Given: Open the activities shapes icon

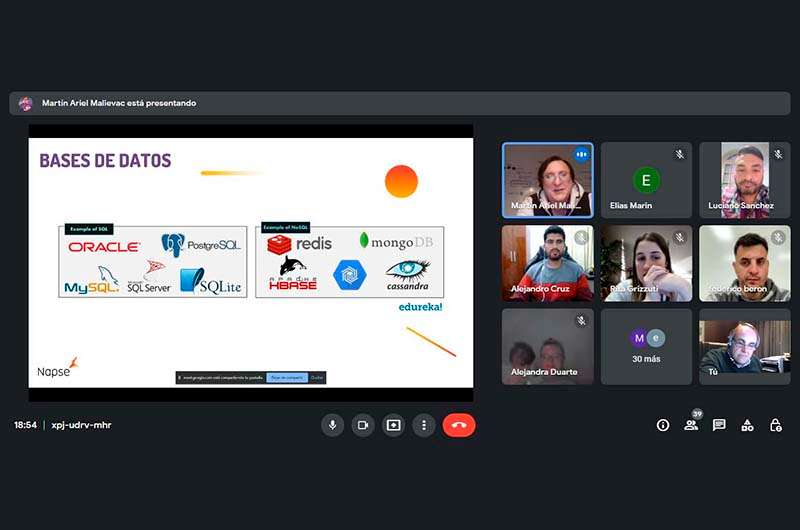Looking at the screenshot, I should pos(747,425).
